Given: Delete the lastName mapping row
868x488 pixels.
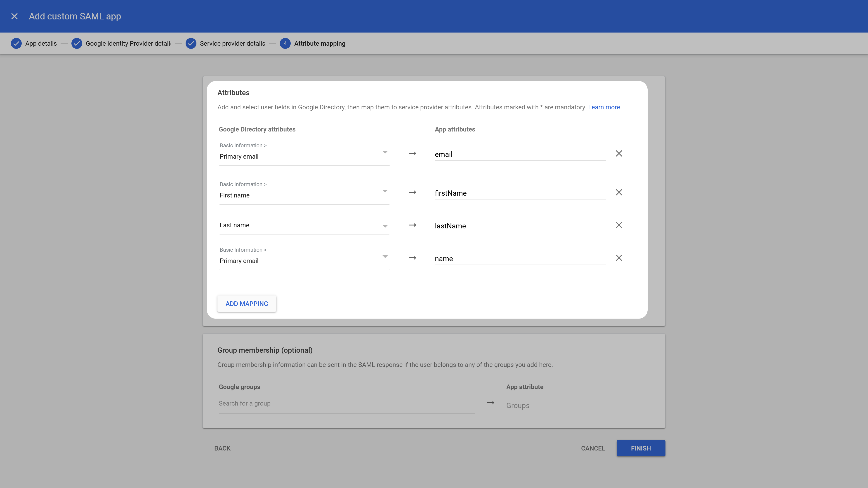Looking at the screenshot, I should click(619, 225).
